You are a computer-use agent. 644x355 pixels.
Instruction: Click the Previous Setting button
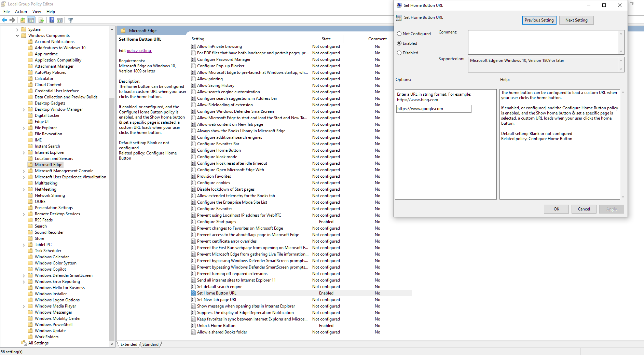[539, 20]
